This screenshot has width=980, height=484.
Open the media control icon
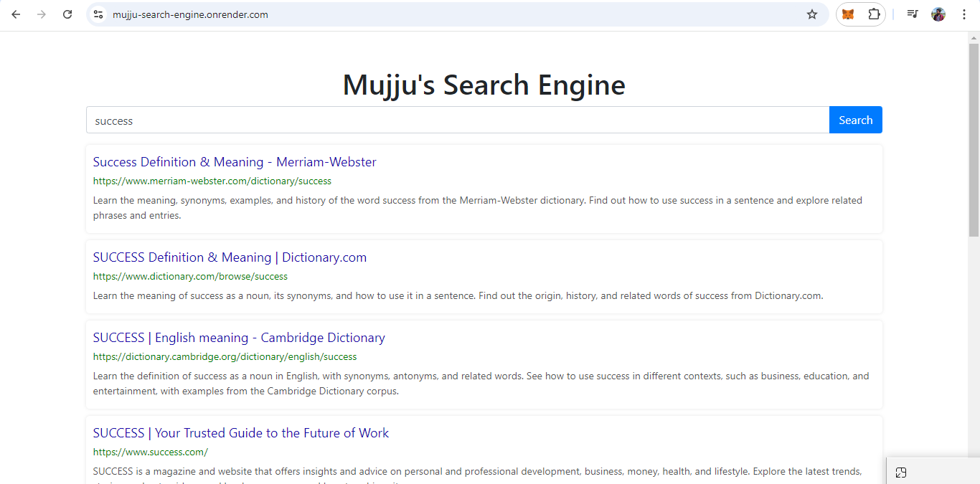pos(913,14)
